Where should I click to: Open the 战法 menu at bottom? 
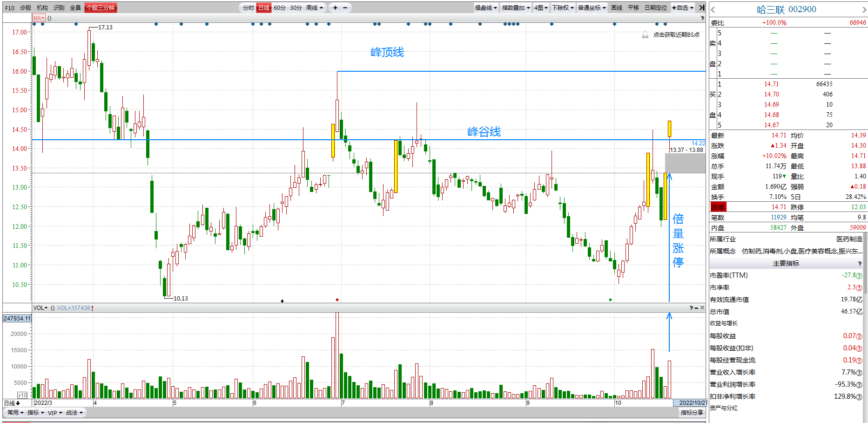[74, 413]
